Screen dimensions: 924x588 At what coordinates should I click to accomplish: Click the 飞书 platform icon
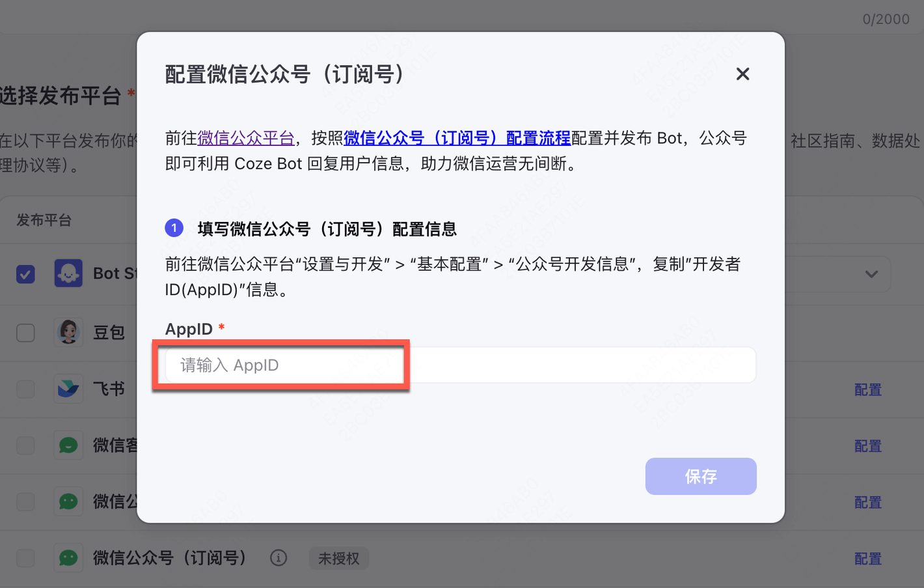(68, 389)
